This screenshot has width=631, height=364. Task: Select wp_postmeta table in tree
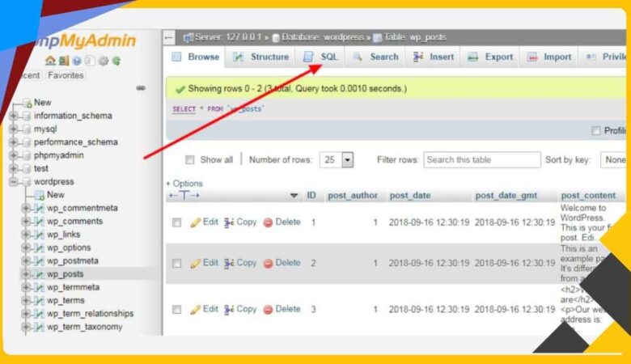(73, 261)
